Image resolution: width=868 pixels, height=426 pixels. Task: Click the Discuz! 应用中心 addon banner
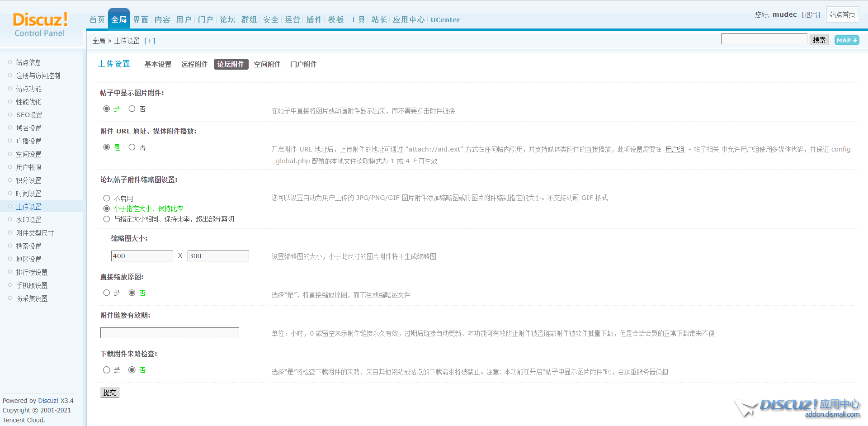(798, 407)
